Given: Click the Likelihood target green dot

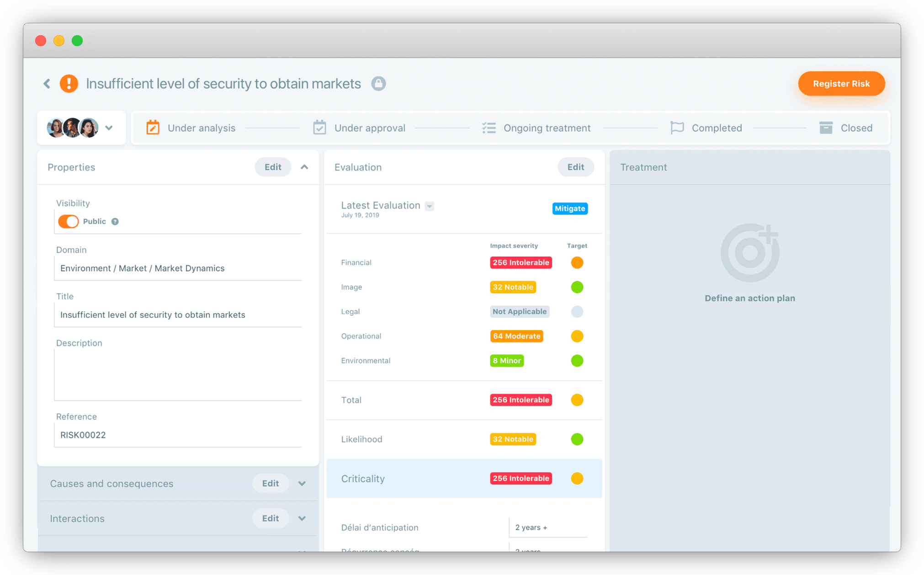Looking at the screenshot, I should 577,439.
